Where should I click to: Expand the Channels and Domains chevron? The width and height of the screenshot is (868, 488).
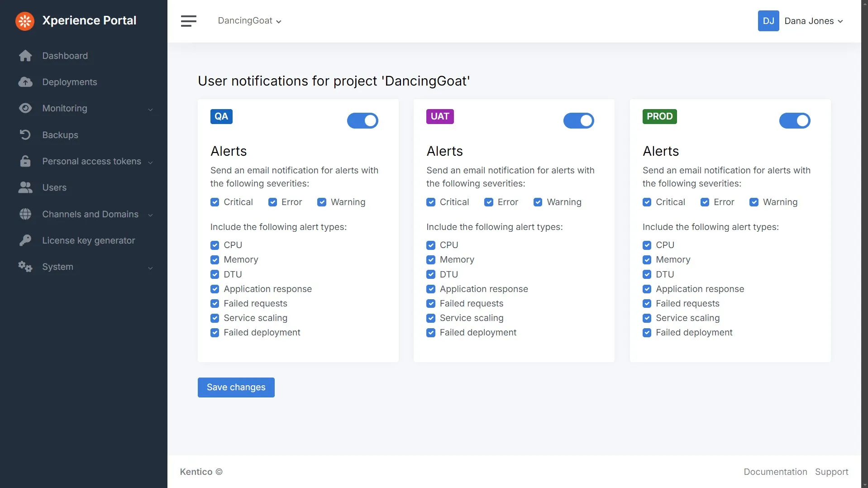pyautogui.click(x=150, y=215)
